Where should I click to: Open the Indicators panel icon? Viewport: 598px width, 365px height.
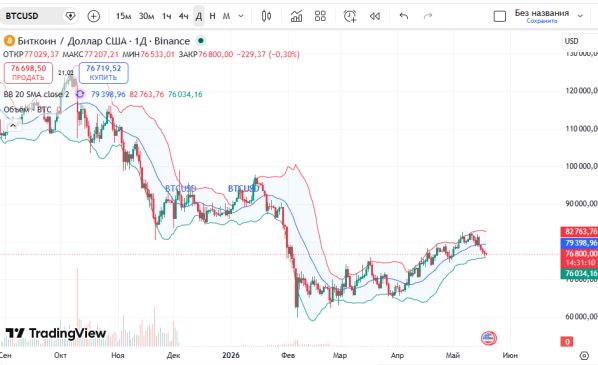296,16
